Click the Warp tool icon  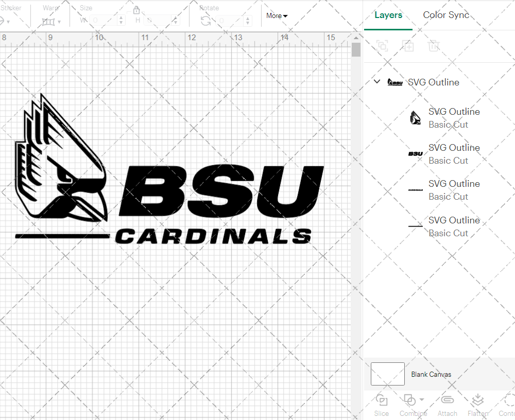(x=49, y=22)
